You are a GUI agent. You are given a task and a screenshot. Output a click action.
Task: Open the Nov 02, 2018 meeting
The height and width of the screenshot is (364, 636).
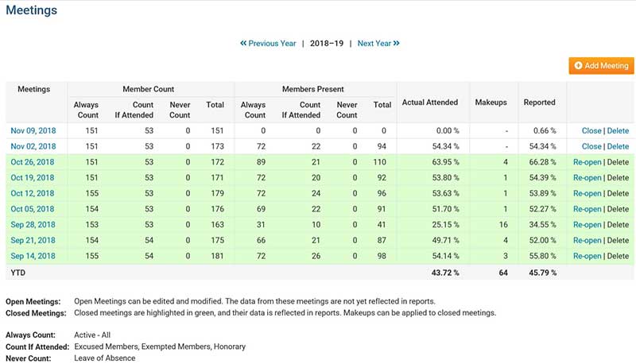33,146
